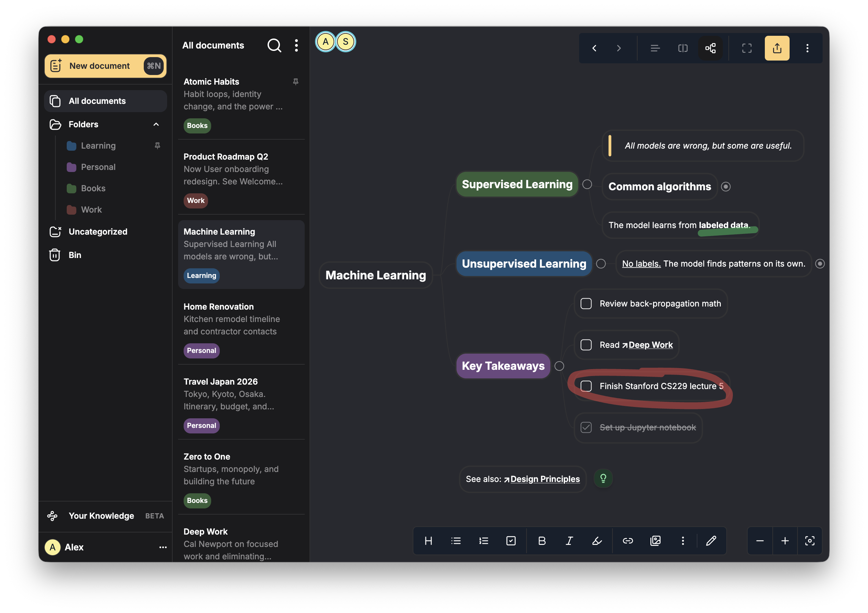This screenshot has height=613, width=868.
Task: Toggle italic formatting
Action: pos(569,541)
